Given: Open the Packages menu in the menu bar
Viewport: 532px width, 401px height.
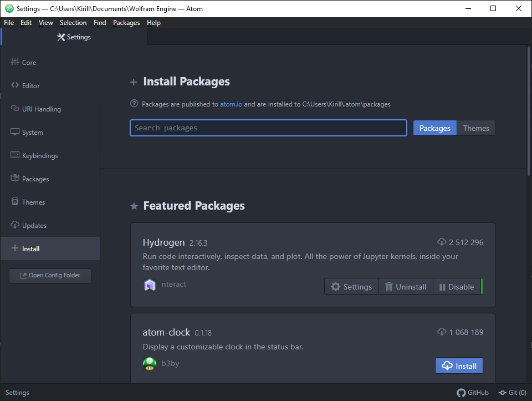Looking at the screenshot, I should click(x=126, y=23).
